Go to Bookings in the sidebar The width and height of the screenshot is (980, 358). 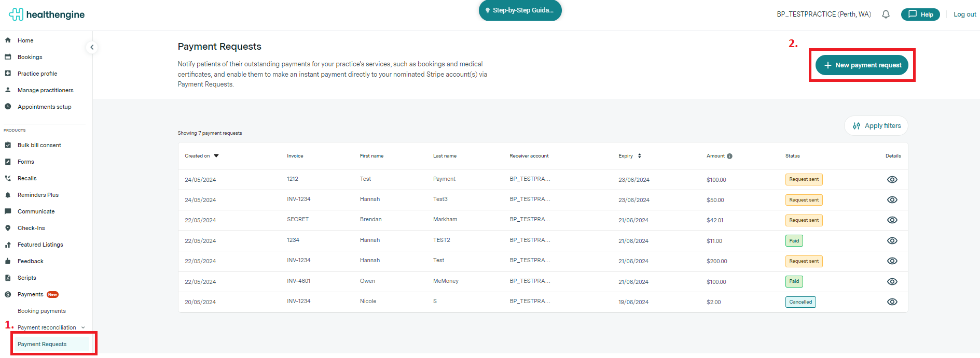(30, 57)
